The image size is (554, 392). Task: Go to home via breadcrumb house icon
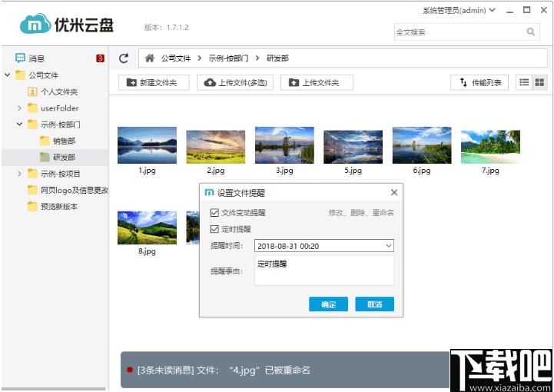150,58
